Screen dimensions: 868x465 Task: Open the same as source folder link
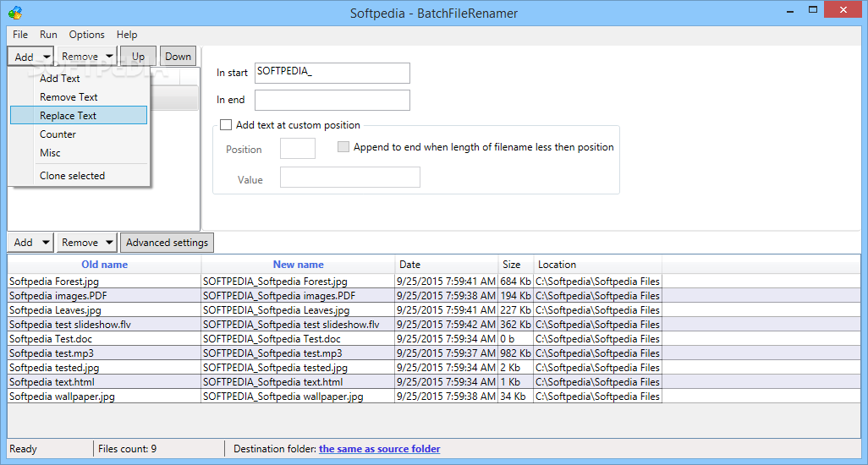379,449
